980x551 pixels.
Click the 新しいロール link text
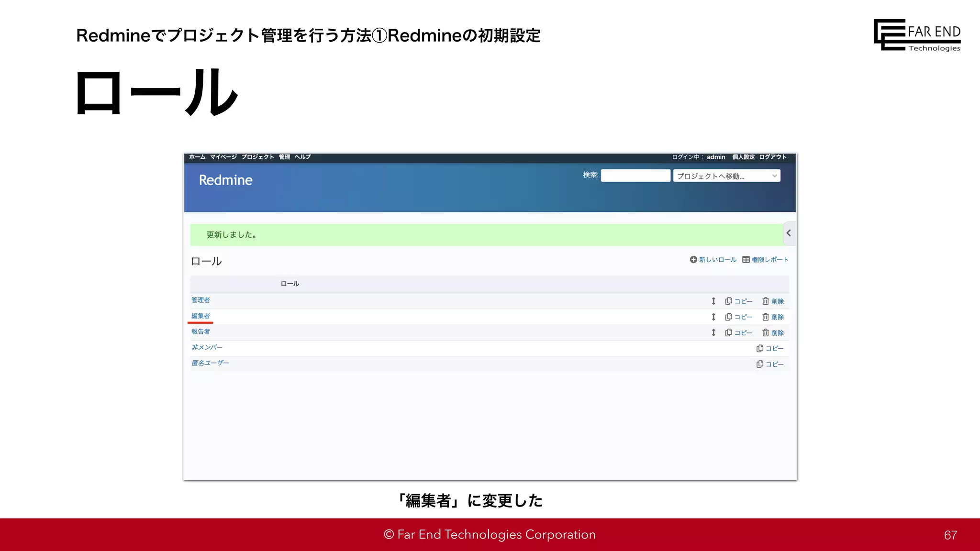(718, 260)
